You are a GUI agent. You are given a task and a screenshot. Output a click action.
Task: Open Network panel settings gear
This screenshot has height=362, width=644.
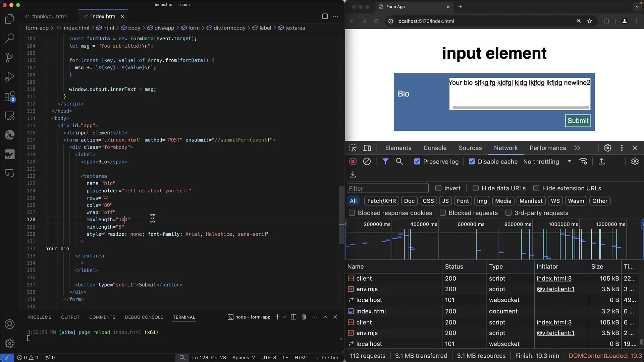coord(635,162)
